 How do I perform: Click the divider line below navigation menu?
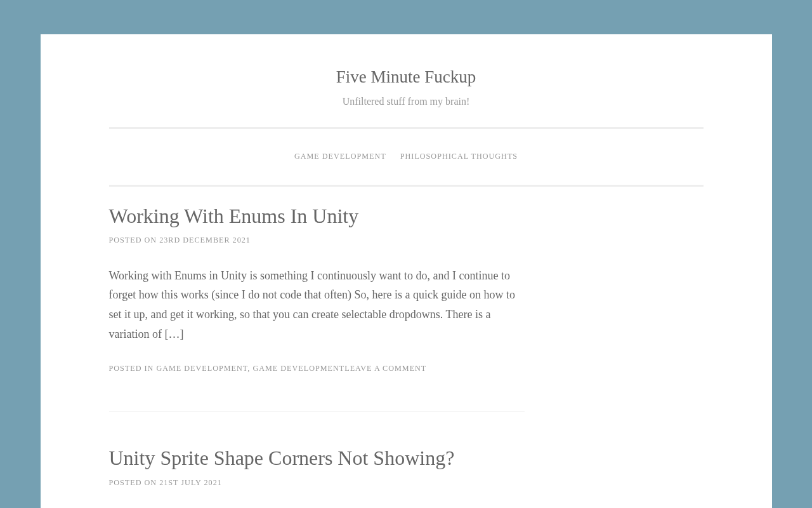point(405,185)
